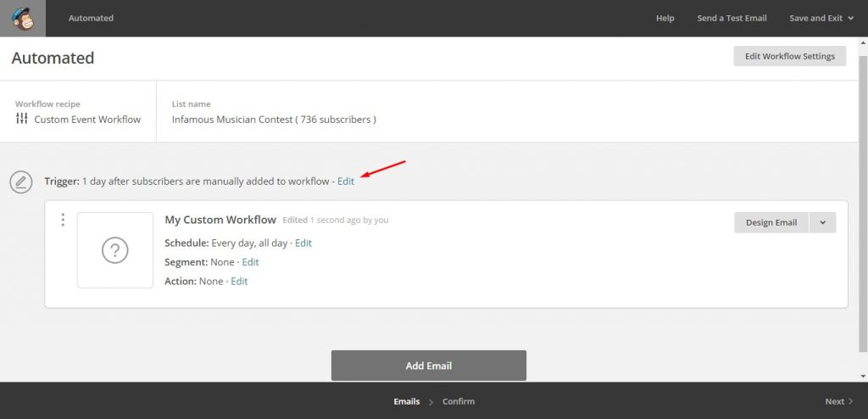The width and height of the screenshot is (868, 419).
Task: Click the Infamous Musician Contest list name
Action: coord(274,119)
